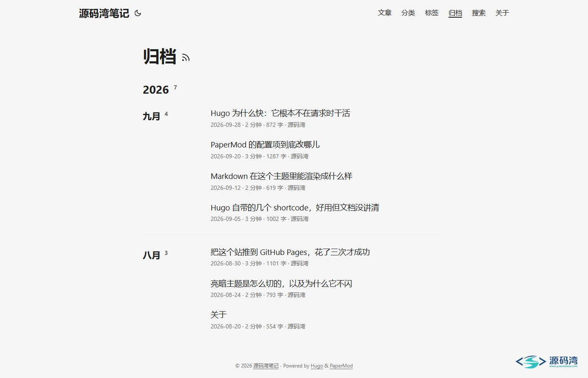Click the 2026 year heading
Image resolution: width=588 pixels, height=378 pixels.
[156, 90]
